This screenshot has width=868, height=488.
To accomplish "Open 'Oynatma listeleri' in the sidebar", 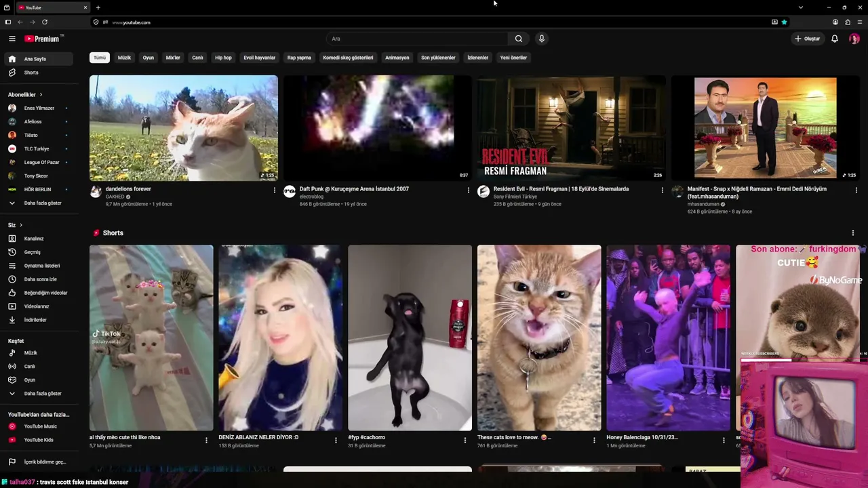I will pos(38,266).
